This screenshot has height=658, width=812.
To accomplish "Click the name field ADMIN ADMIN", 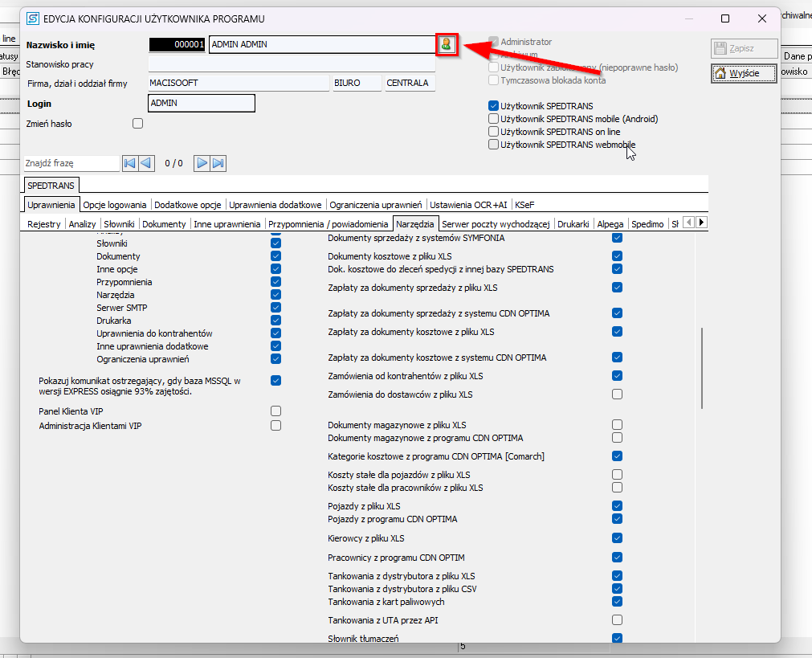I will click(323, 44).
